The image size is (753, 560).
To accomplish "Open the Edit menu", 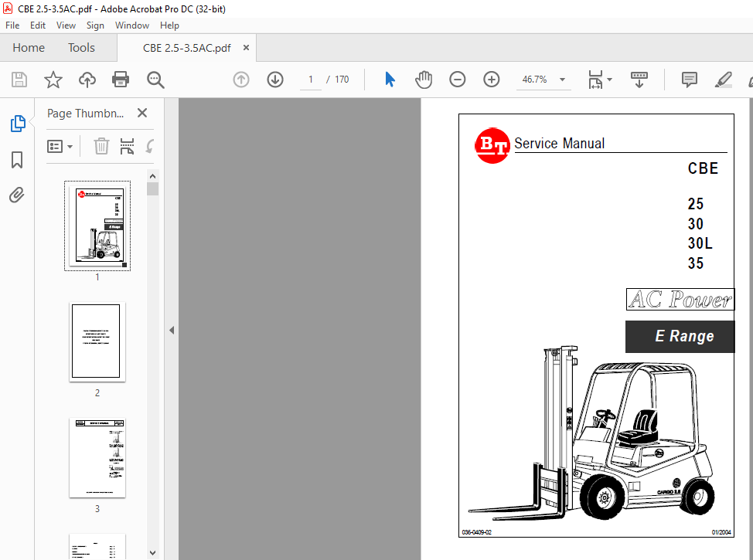I will coord(37,25).
